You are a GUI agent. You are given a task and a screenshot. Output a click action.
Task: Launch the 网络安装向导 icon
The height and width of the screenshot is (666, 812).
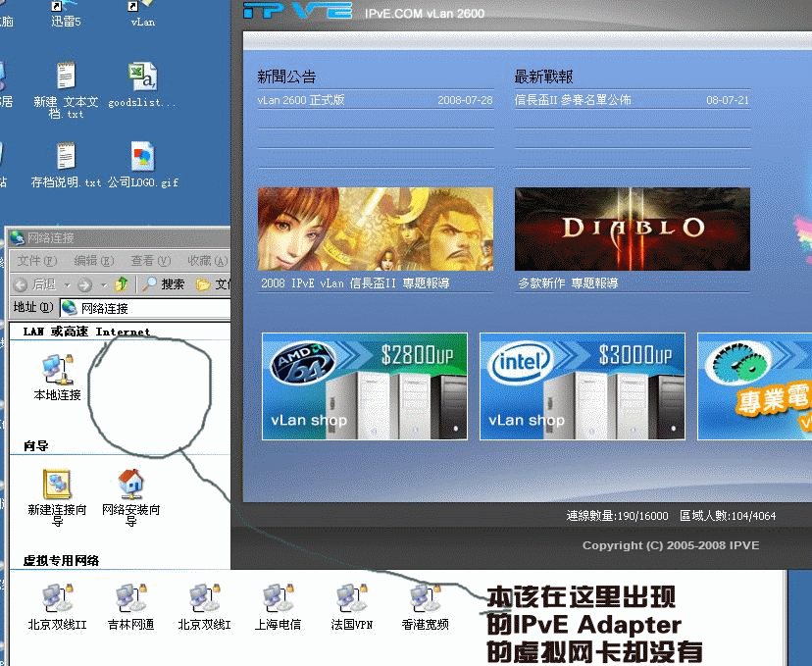[x=130, y=485]
